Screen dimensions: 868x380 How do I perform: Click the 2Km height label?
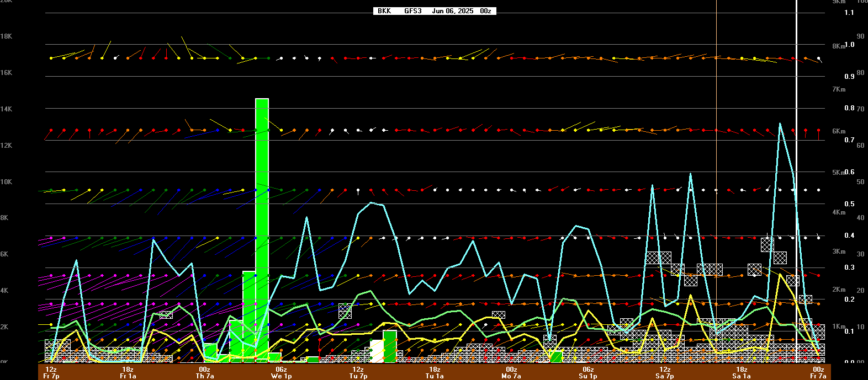tap(839, 290)
